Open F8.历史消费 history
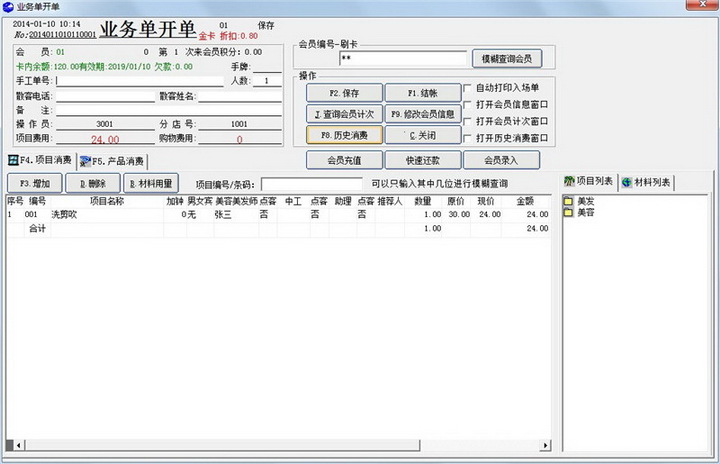Screen dimensions: 720x464 coord(344,134)
